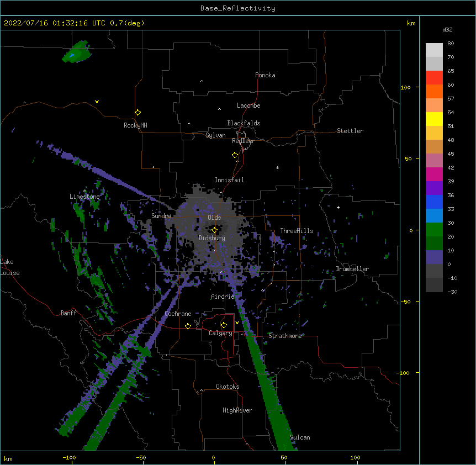Image resolution: width=476 pixels, height=465 pixels.
Task: Click the Lake Louise label
Action: (x=10, y=267)
